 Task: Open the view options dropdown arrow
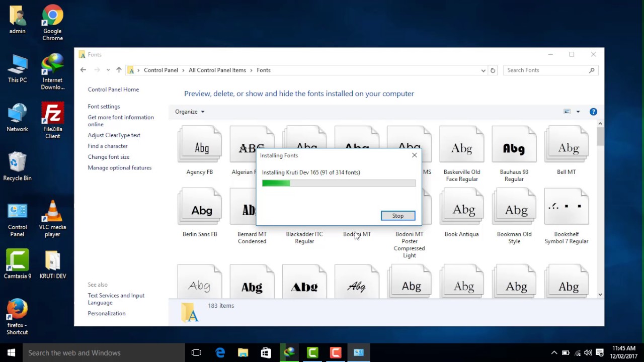578,112
